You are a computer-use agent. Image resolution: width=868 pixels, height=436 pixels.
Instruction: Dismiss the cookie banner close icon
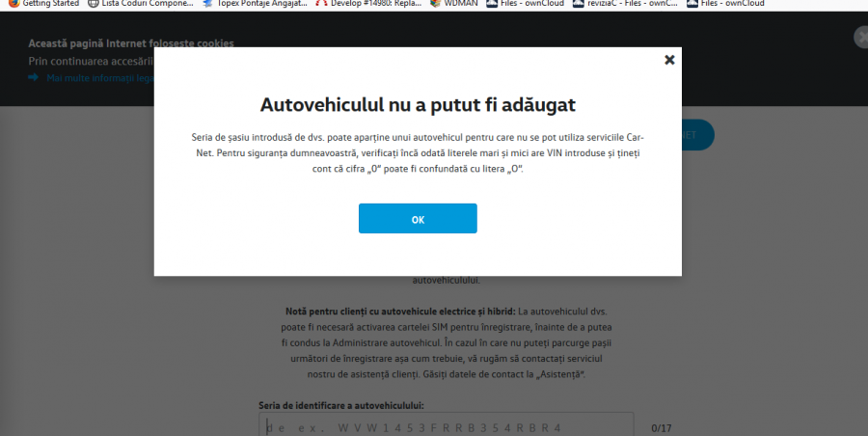click(861, 38)
